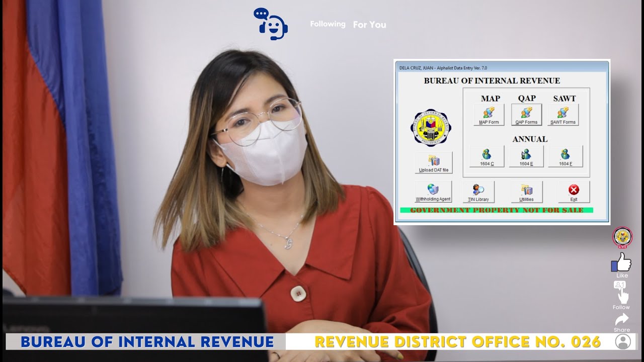Switch to the Following tab
This screenshot has width=644, height=362.
(328, 24)
